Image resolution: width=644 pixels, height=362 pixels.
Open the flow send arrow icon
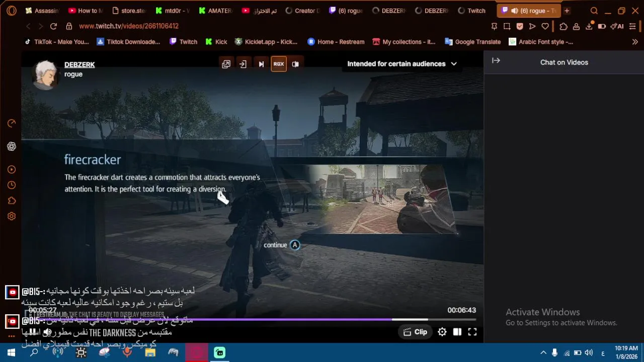click(x=532, y=26)
